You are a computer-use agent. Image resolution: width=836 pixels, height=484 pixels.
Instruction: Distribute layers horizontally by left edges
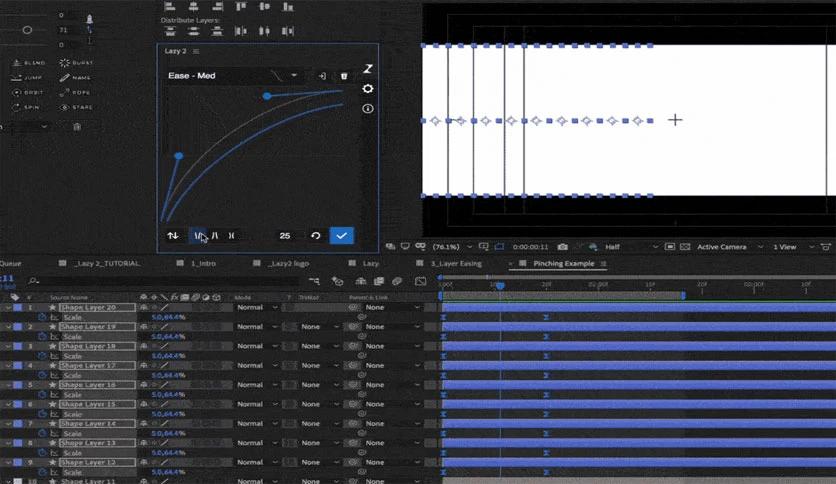[x=240, y=31]
